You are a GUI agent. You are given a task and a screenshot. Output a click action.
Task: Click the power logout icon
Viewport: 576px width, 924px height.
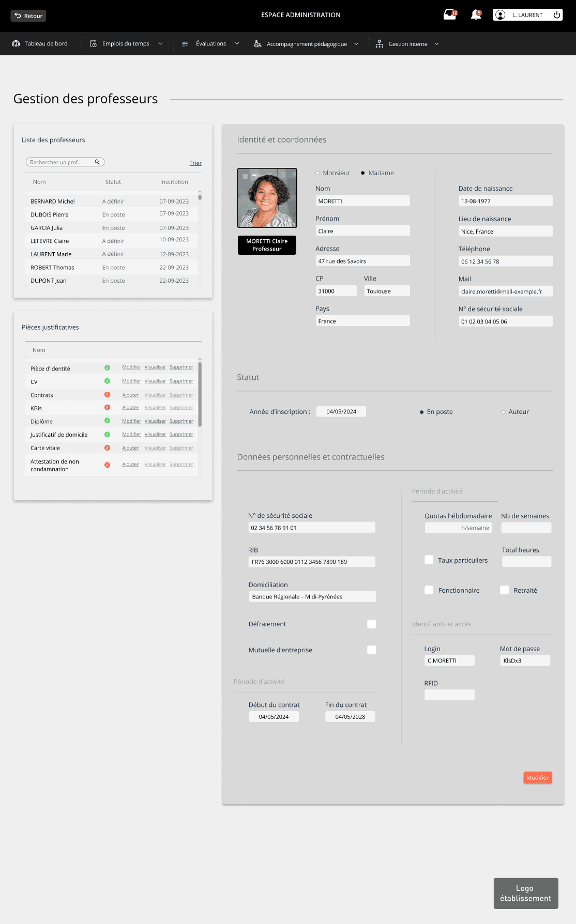(x=556, y=15)
